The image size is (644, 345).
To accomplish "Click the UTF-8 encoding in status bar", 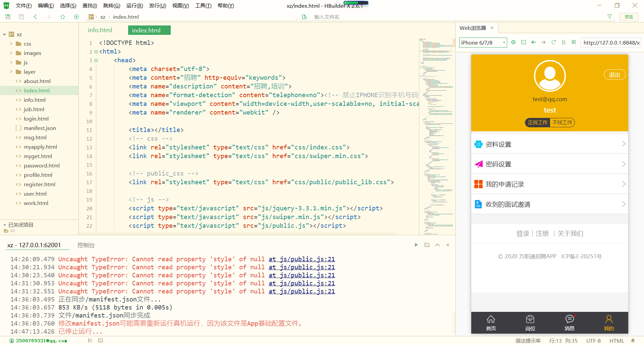I will (593, 341).
